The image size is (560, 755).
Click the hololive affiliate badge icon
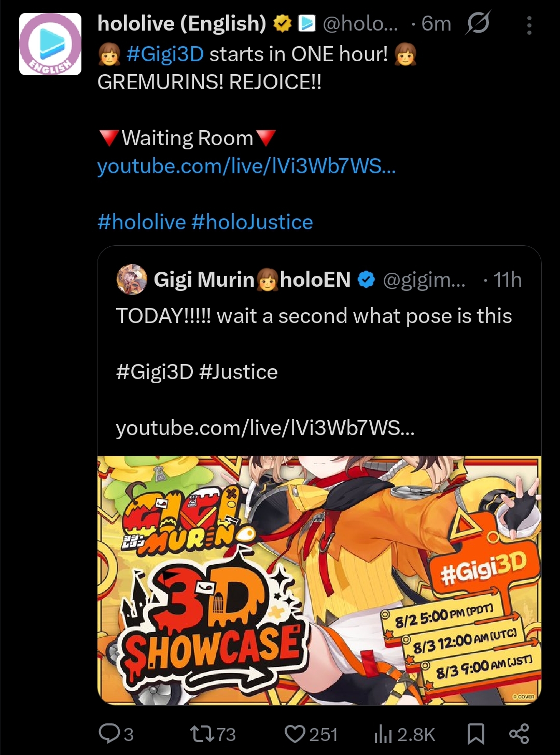click(x=307, y=23)
